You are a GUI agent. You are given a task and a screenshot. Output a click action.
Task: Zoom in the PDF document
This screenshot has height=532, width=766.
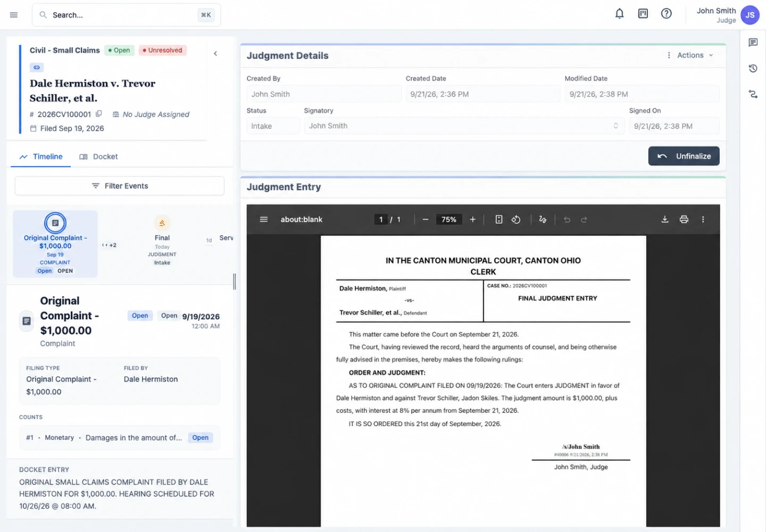pos(472,219)
